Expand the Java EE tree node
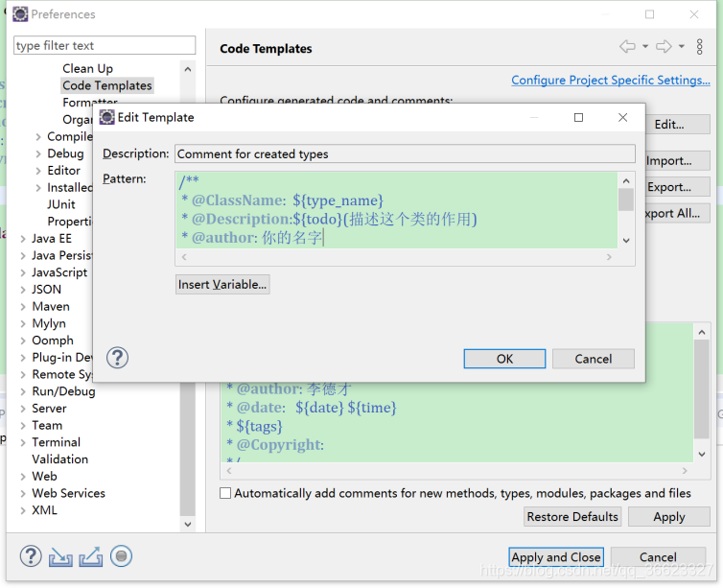 (23, 239)
